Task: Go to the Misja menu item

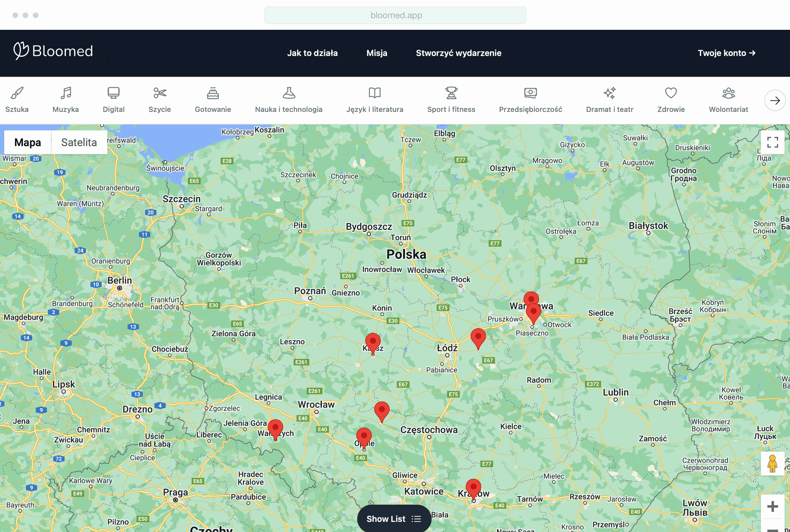Action: pyautogui.click(x=376, y=53)
